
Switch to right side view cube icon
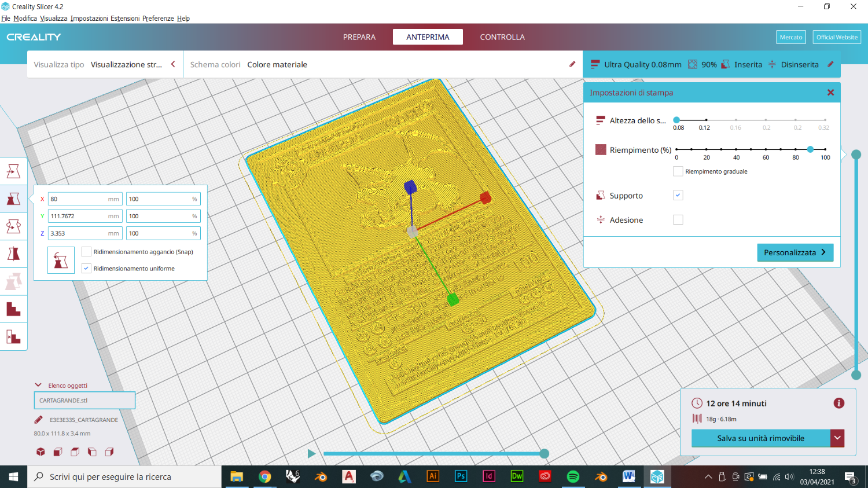click(109, 452)
